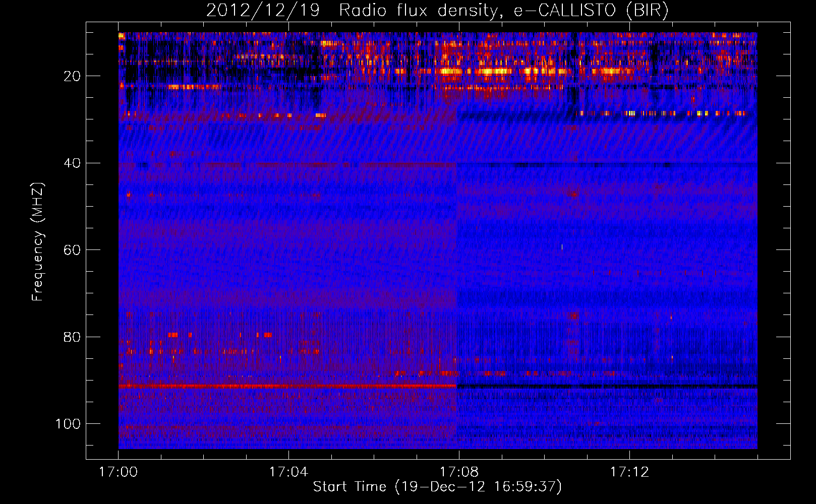Click the "40" frequency tick label

tap(73, 163)
